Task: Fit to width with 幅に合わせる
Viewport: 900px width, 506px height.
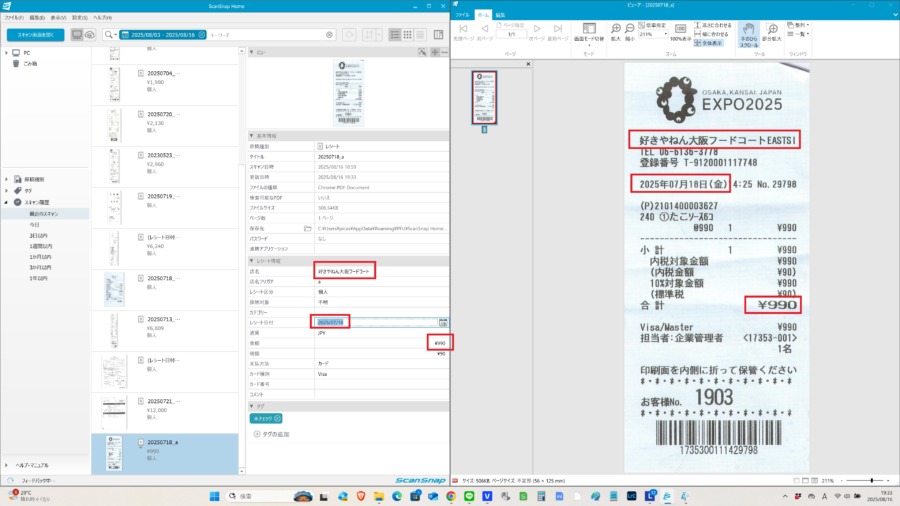Action: tap(711, 34)
